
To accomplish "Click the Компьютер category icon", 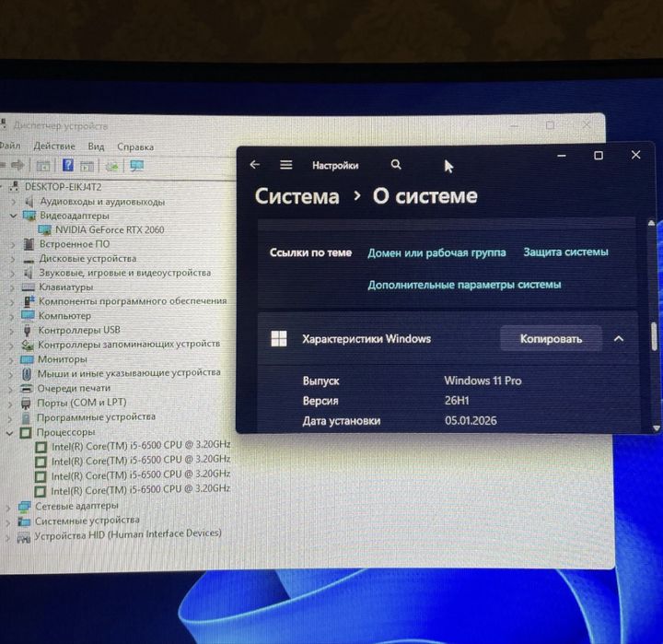I will click(28, 316).
